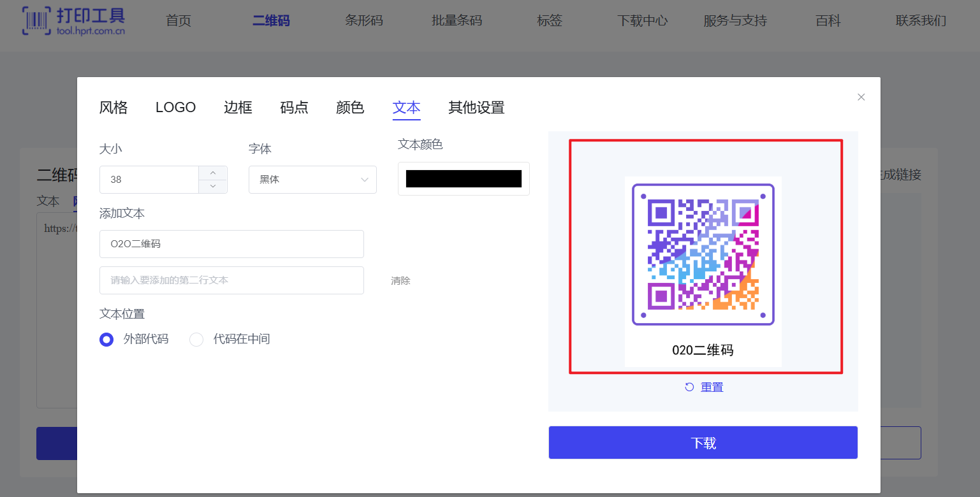Click the text field containing O2O二维码

pos(231,244)
